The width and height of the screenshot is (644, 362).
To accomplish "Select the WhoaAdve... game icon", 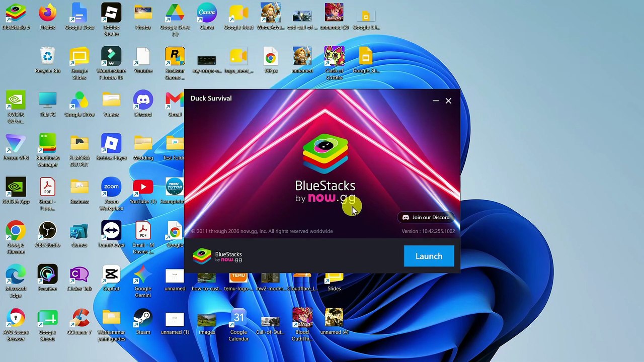I will [270, 17].
